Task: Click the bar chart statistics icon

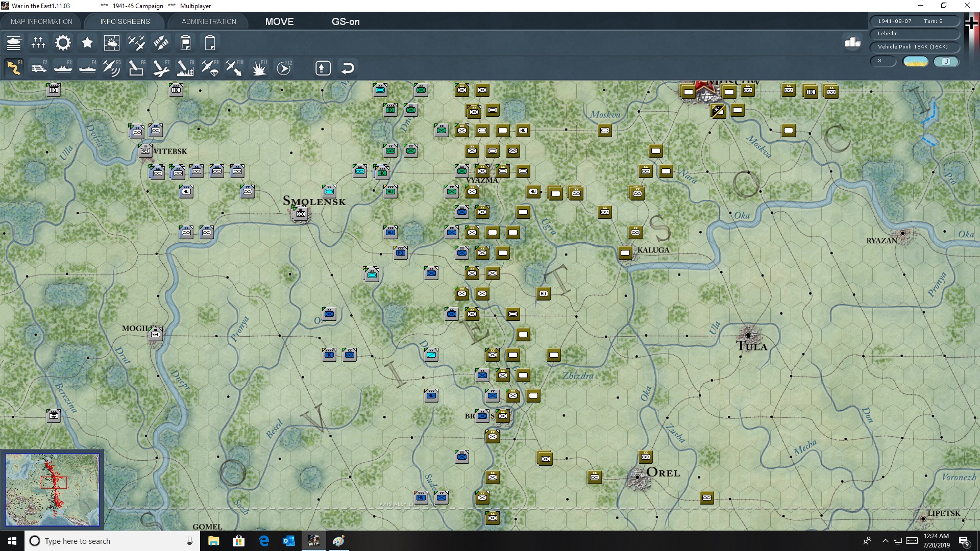Action: click(852, 42)
